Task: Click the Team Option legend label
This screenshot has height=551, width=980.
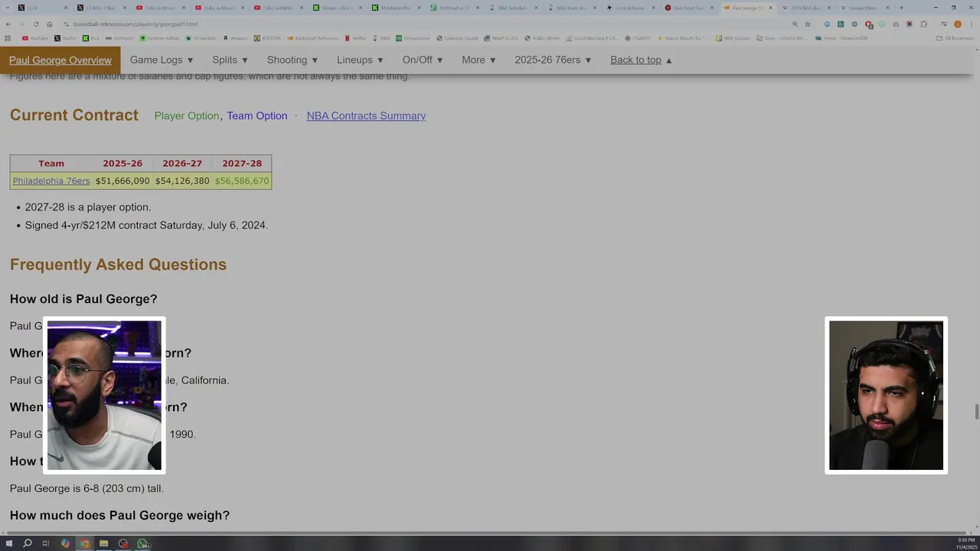Action: 257,116
